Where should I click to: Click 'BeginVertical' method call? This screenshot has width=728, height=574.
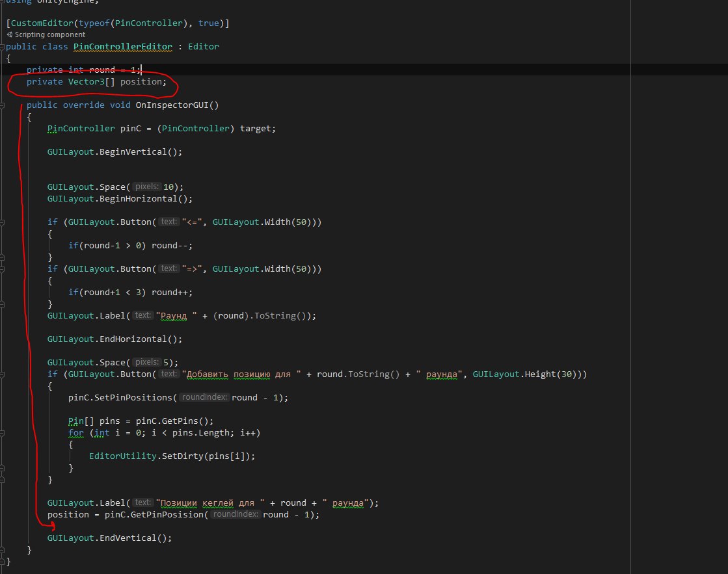click(x=133, y=151)
